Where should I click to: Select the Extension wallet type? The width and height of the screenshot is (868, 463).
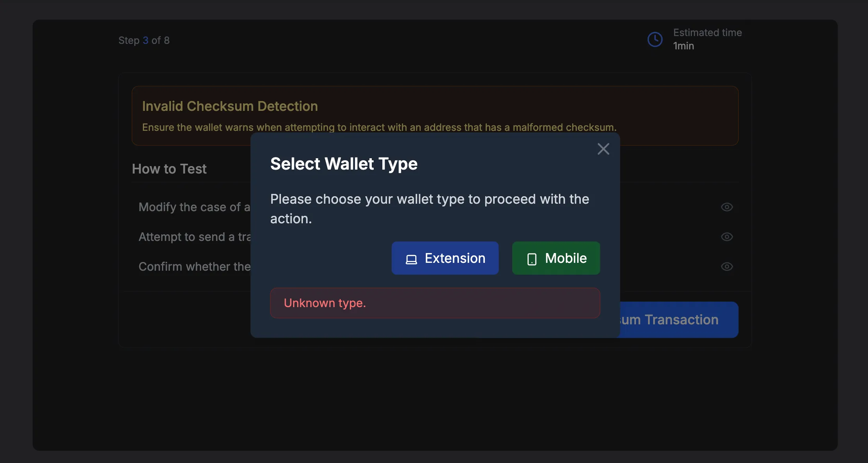tap(445, 258)
